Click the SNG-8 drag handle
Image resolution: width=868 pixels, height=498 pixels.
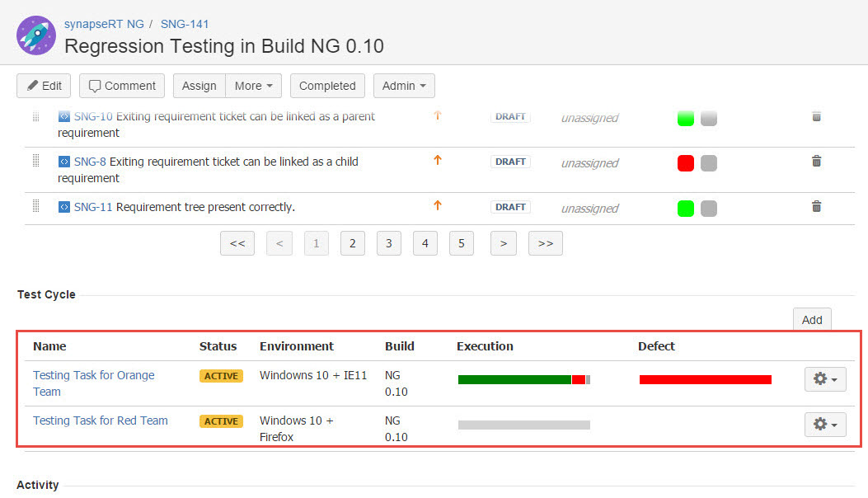tap(36, 162)
